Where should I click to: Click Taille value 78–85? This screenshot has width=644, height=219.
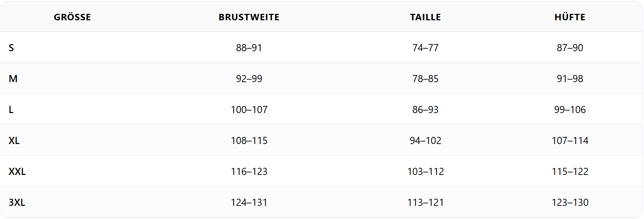pyautogui.click(x=425, y=79)
